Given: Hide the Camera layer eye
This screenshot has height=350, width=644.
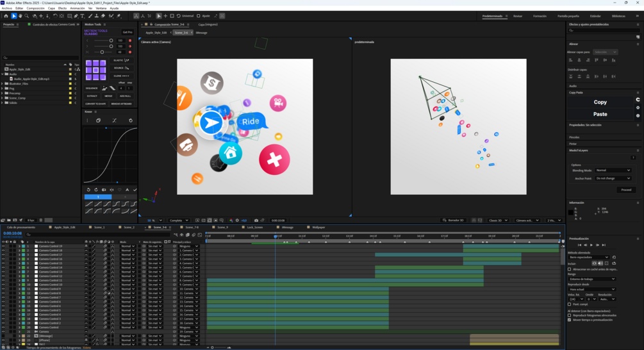Looking at the screenshot, I should [3, 331].
